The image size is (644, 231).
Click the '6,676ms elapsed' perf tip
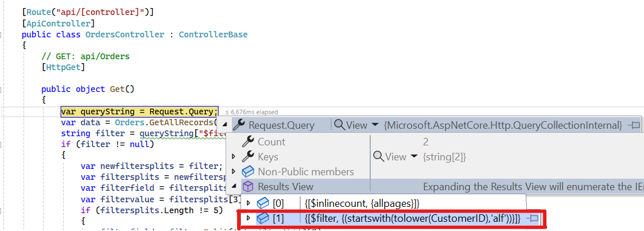click(251, 112)
